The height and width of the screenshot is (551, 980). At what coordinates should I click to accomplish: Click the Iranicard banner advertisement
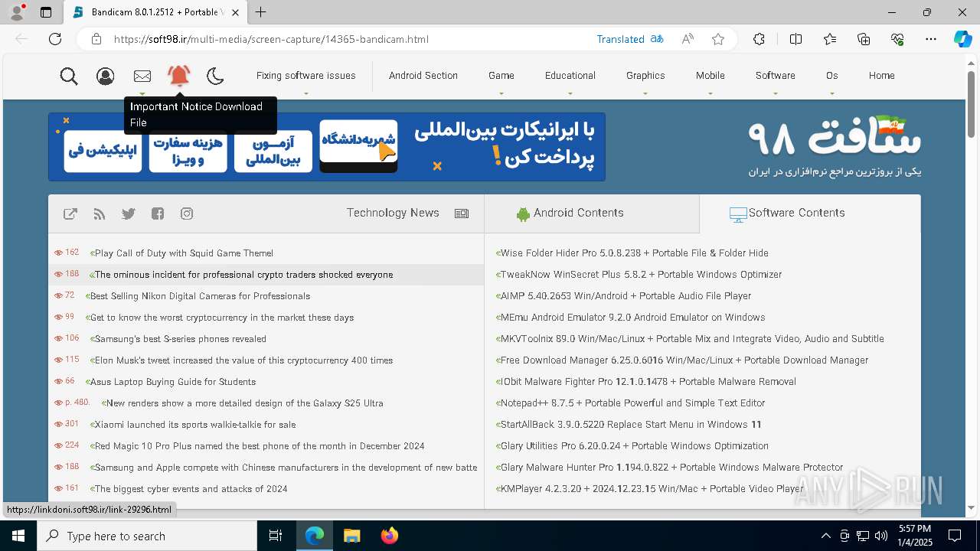coord(327,147)
